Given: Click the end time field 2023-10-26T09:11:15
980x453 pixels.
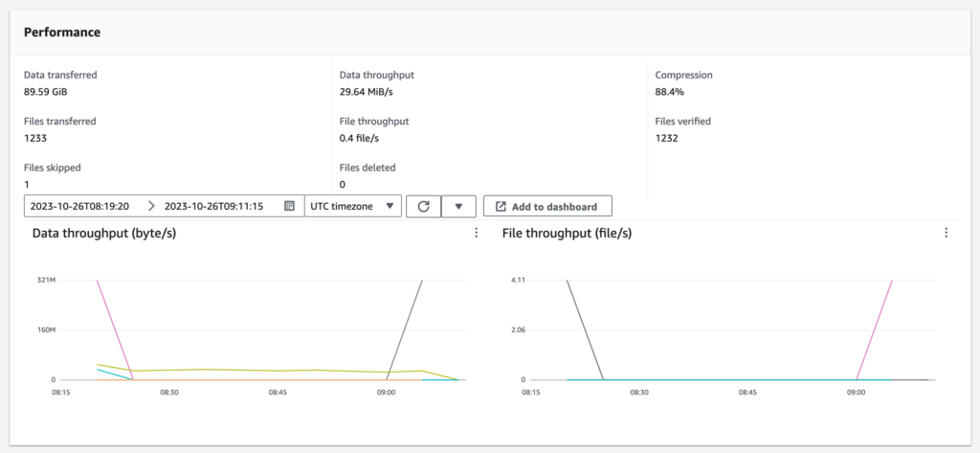Looking at the screenshot, I should [213, 206].
